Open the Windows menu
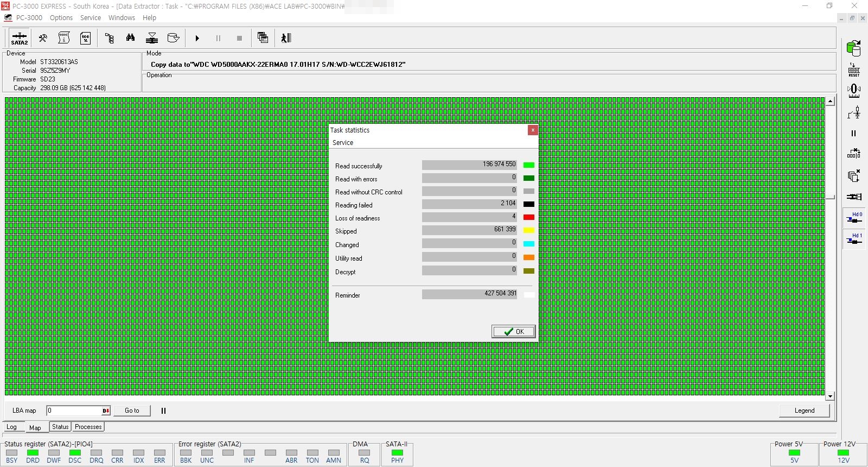This screenshot has width=868, height=467. [122, 18]
